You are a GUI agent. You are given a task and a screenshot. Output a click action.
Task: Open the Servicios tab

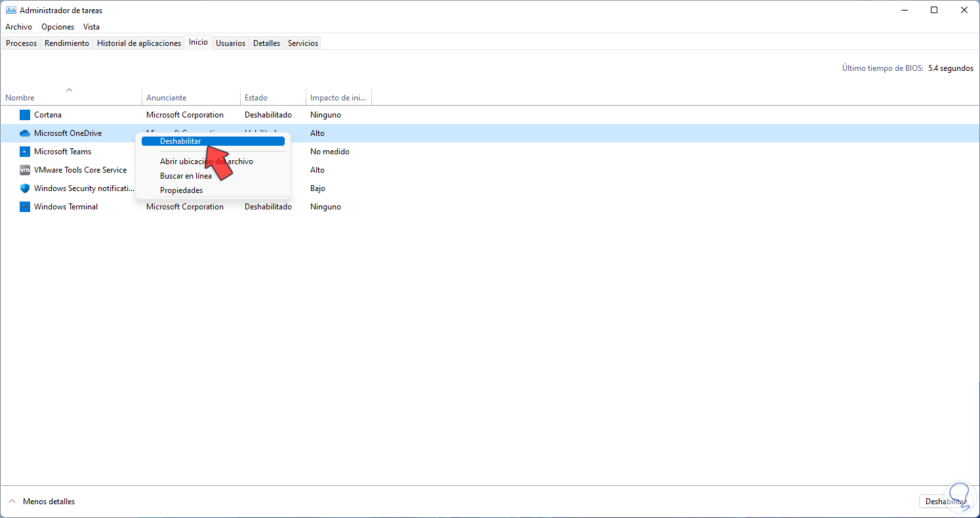click(x=303, y=43)
